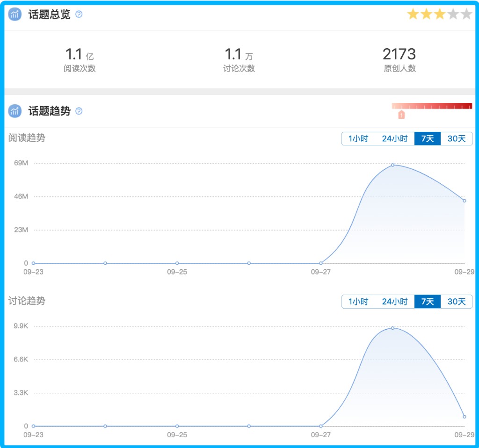Click the peak data point in 阅读趋势 chart
The height and width of the screenshot is (448, 479).
coord(392,165)
